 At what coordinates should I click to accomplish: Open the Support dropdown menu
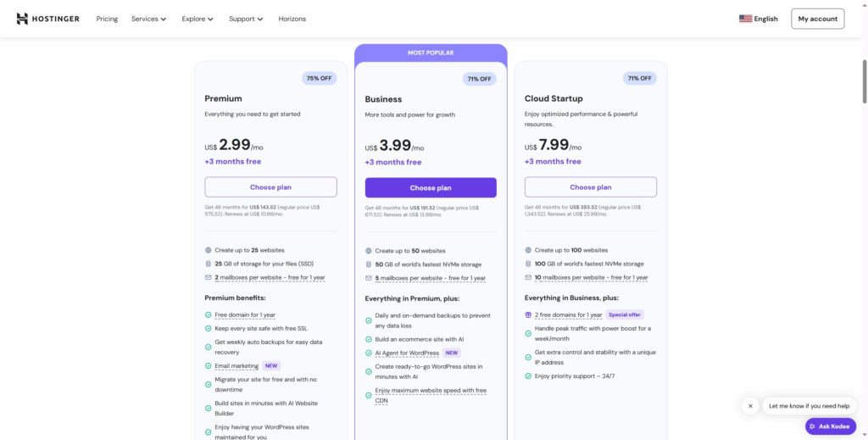pyautogui.click(x=246, y=19)
